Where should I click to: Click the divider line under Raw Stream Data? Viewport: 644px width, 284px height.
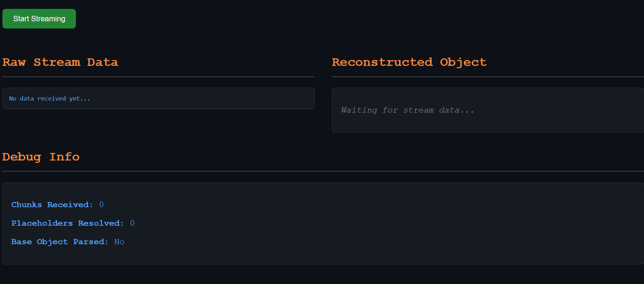click(158, 76)
